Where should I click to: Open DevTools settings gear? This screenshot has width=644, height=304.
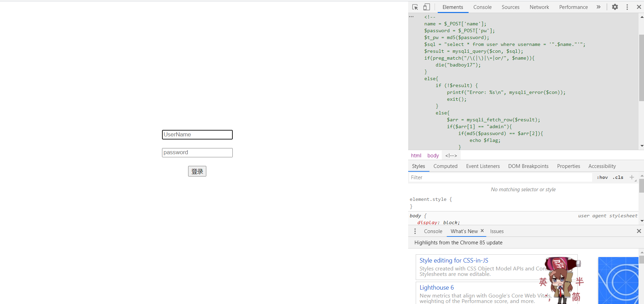click(615, 7)
